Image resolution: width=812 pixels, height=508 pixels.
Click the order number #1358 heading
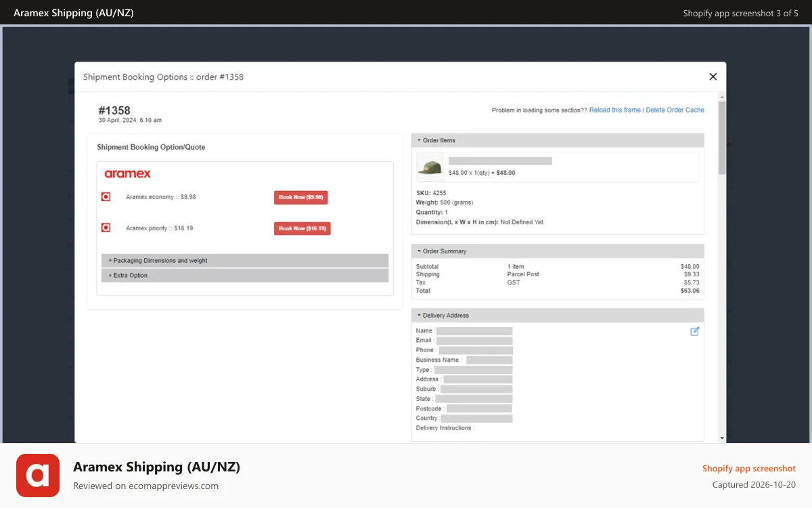114,110
